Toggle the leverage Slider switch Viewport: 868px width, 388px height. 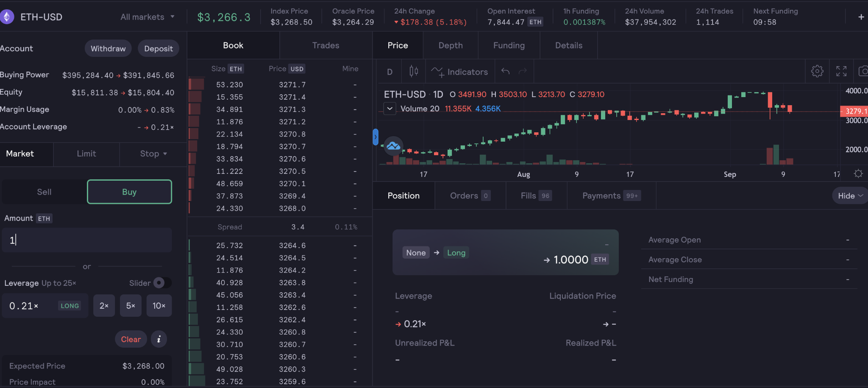[x=162, y=283]
